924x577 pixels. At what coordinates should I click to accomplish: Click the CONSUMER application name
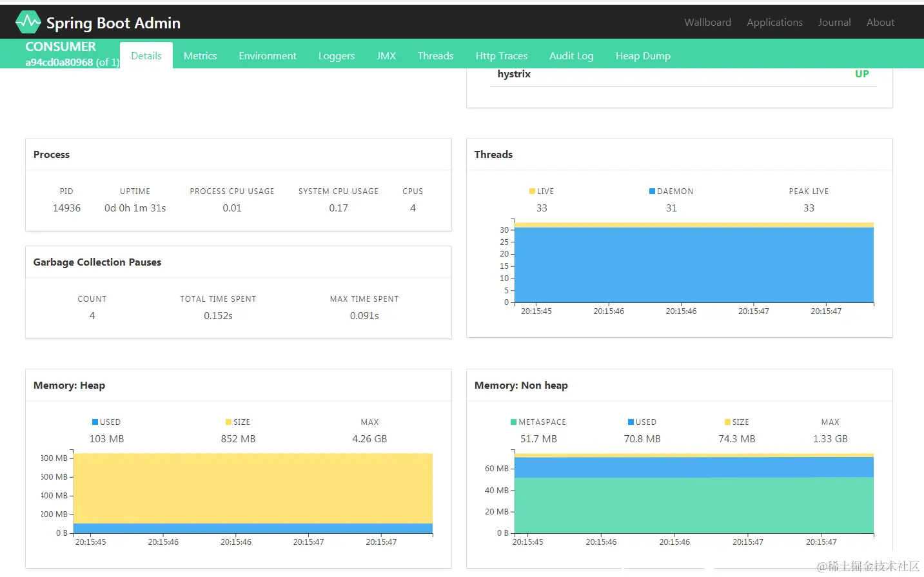pyautogui.click(x=61, y=46)
